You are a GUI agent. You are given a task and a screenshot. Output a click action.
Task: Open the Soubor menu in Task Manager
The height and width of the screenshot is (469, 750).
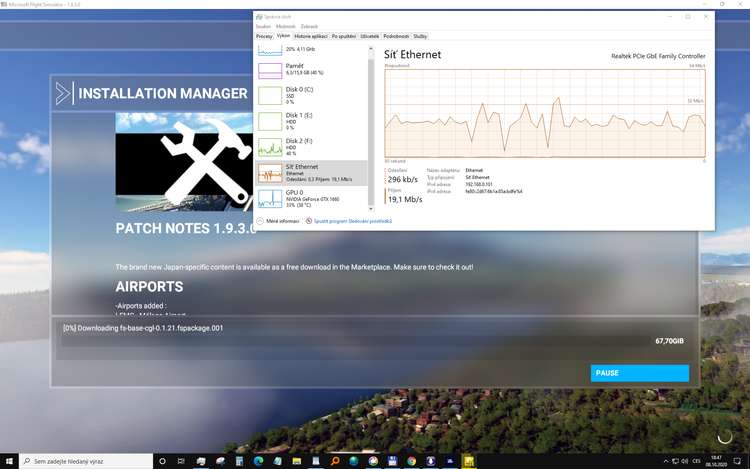point(263,27)
